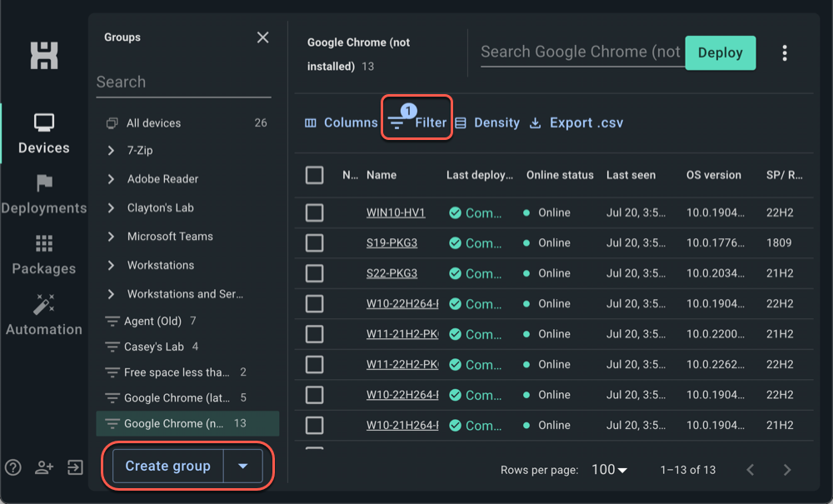The height and width of the screenshot is (504, 833).
Task: Go to Packages grid icon
Action: (44, 243)
